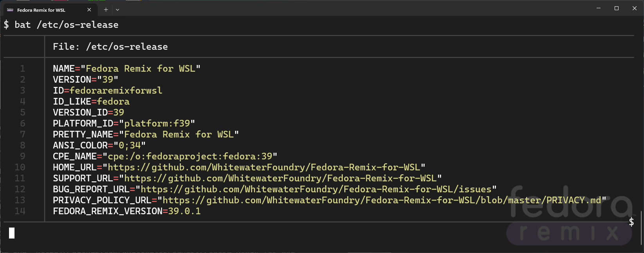Screen dimensions: 644x253
Task: Click the terminal scrollbar thumb
Action: (x=641, y=228)
